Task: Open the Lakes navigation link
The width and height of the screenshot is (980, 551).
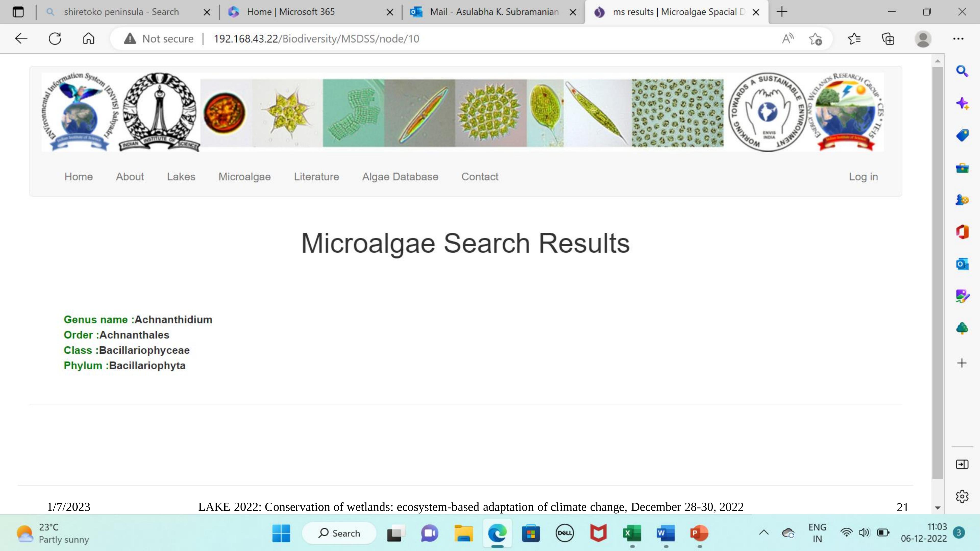Action: [x=181, y=176]
